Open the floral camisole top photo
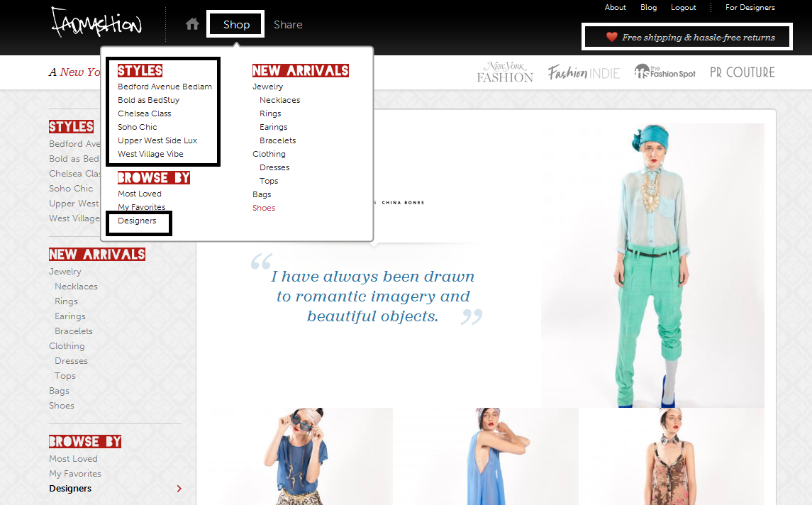 point(672,456)
